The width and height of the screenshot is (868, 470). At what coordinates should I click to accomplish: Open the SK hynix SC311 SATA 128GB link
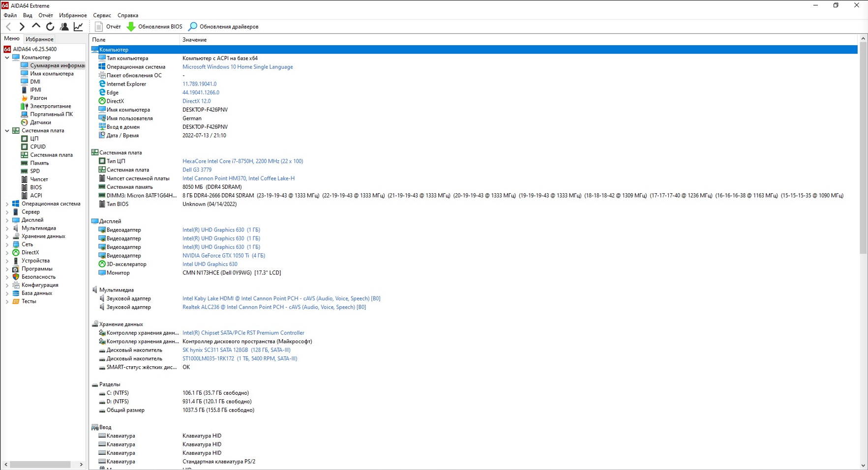click(x=236, y=350)
